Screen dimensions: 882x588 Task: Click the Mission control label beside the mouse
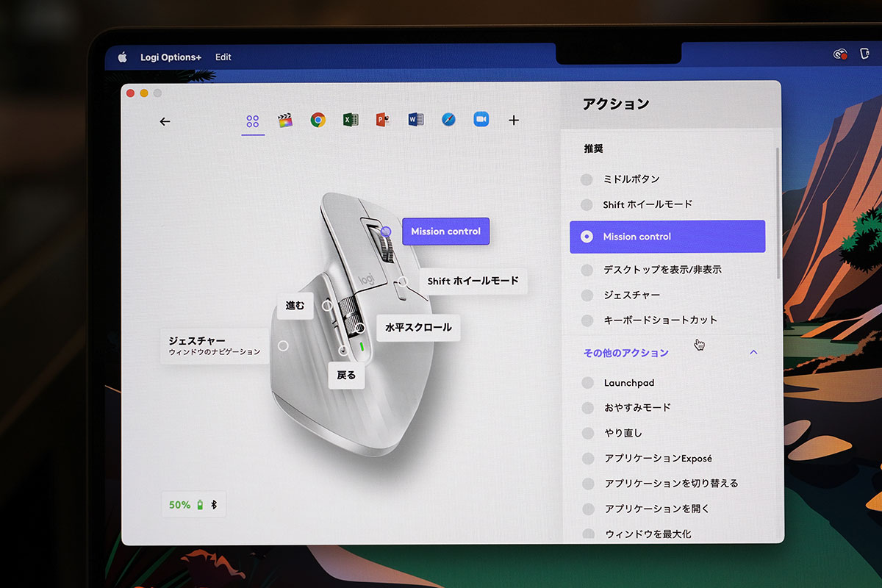coord(445,232)
